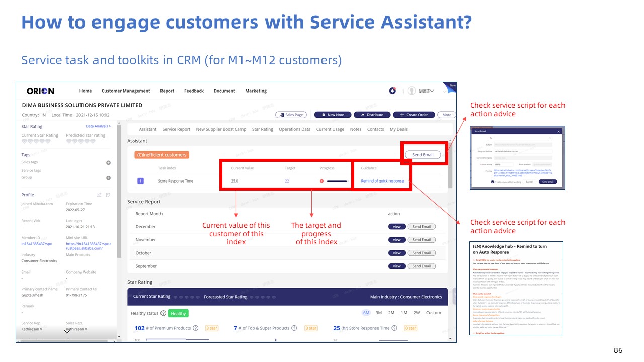This screenshot has height=362, width=644.
Task: Expand the chevron right of user name
Action: 444,91
